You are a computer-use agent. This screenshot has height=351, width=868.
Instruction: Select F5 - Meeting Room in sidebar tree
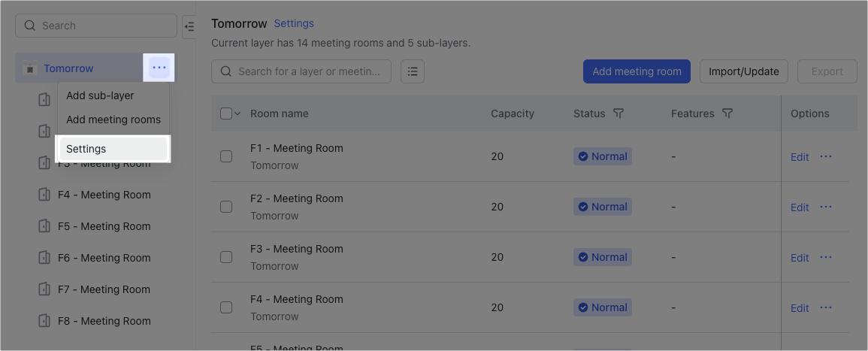[104, 226]
